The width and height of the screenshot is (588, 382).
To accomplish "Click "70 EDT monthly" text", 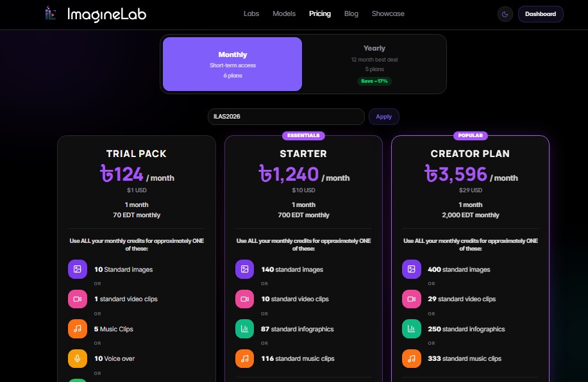I will (137, 215).
